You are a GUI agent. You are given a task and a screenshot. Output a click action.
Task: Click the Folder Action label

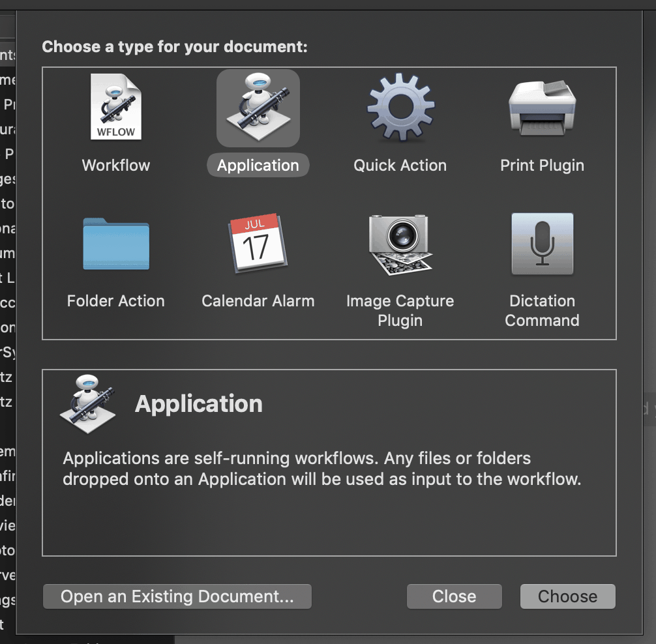(116, 301)
